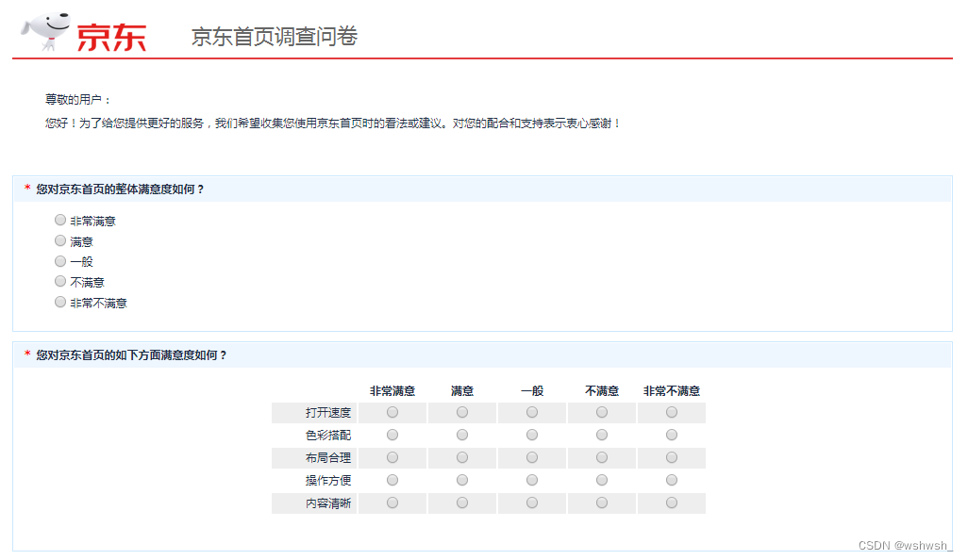Rate 色彩搭配 as 非常满意

[x=392, y=435]
